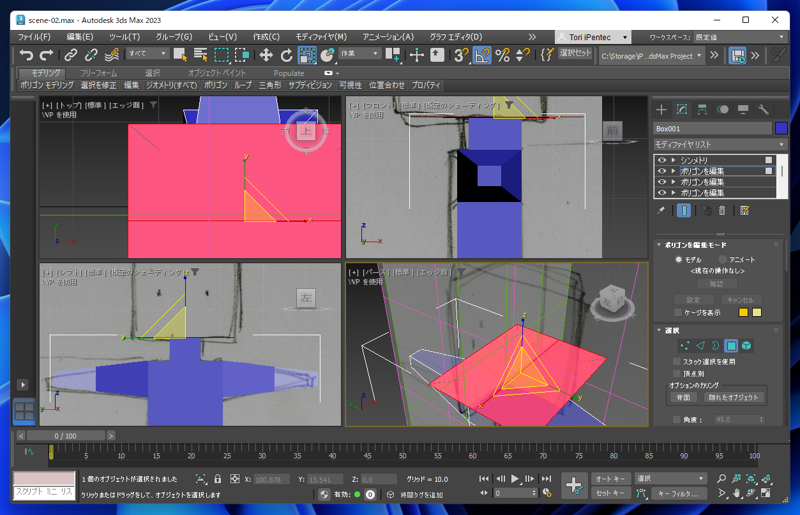Toggle the Angle Snap button
Screen dimensions: 800x515
click(x=482, y=55)
